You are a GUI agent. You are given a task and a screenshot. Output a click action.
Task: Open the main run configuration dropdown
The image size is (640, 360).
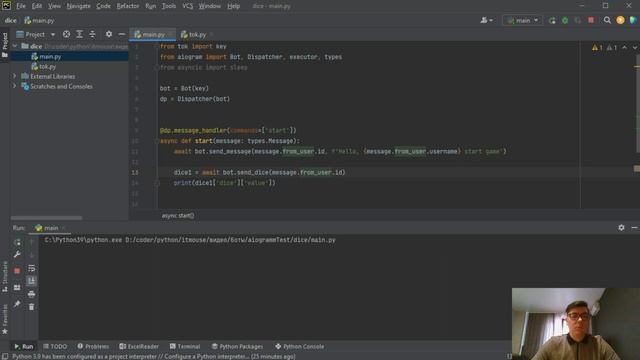[x=523, y=20]
